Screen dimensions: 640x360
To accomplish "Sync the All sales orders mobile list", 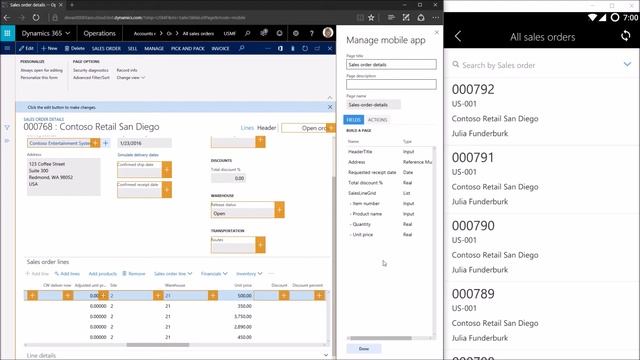I will (x=625, y=36).
